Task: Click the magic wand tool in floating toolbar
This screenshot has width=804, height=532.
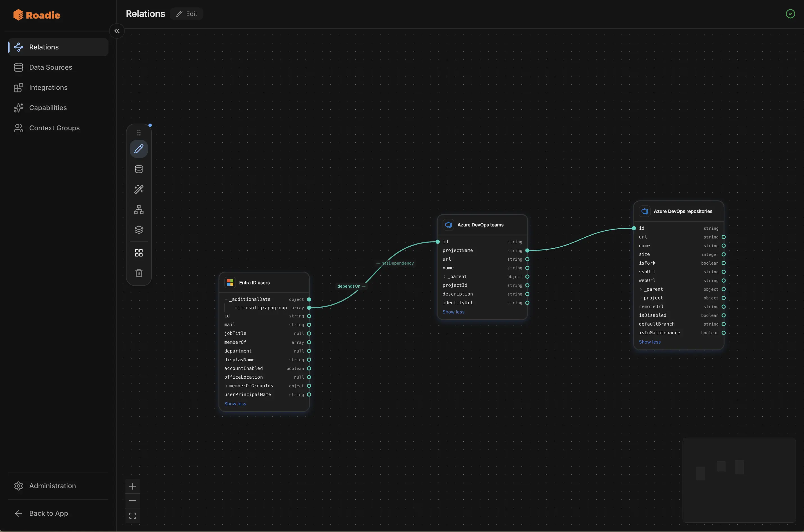Action: [x=139, y=189]
